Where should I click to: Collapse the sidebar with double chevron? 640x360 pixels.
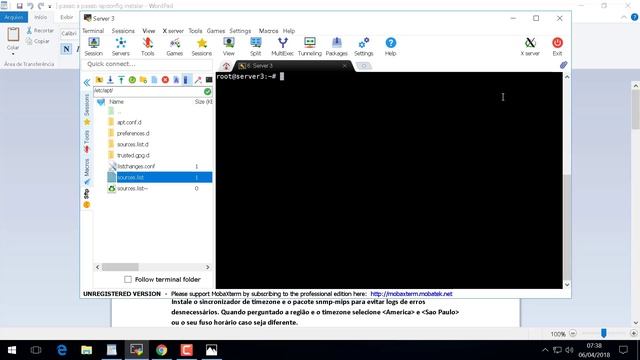click(87, 83)
